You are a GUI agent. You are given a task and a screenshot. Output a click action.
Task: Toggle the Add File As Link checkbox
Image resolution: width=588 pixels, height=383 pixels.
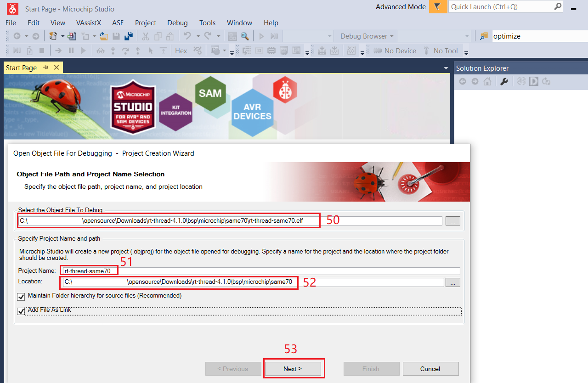tap(21, 311)
